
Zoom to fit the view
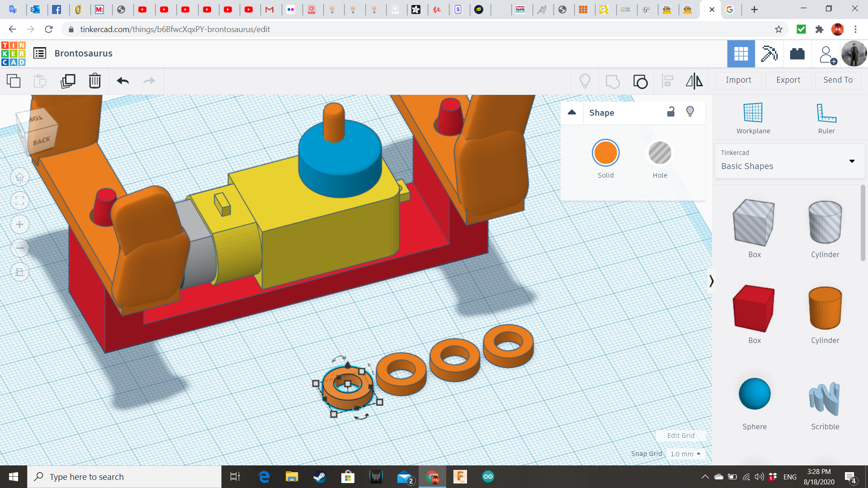tap(20, 201)
